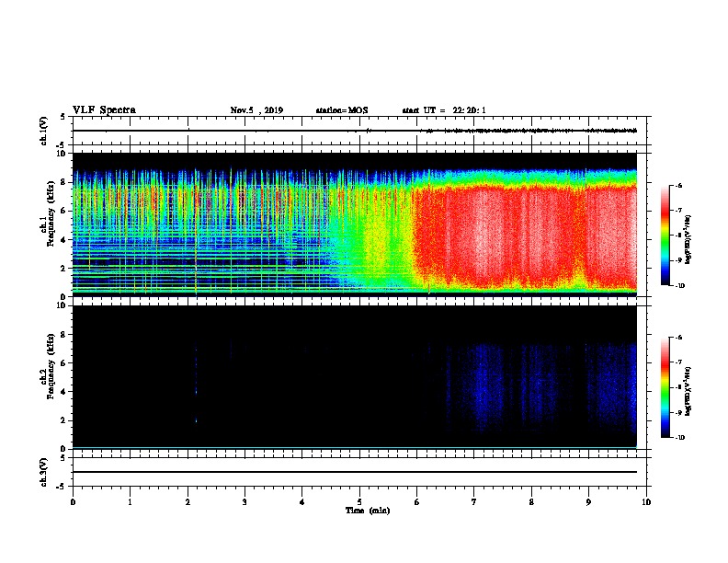Click the time axis tick label "6"
Screen dimensions: 728x563
417,502
